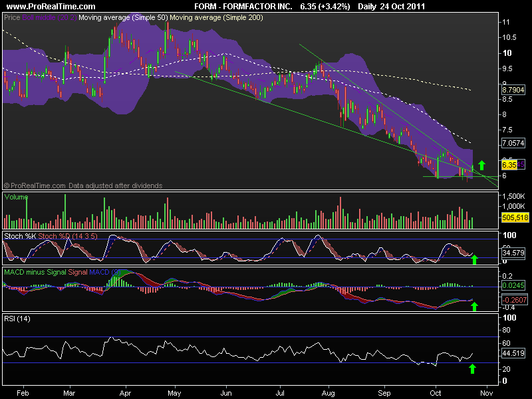Select the 100 label on stochastic axis
Screen dimensions: 532x399
point(509,235)
